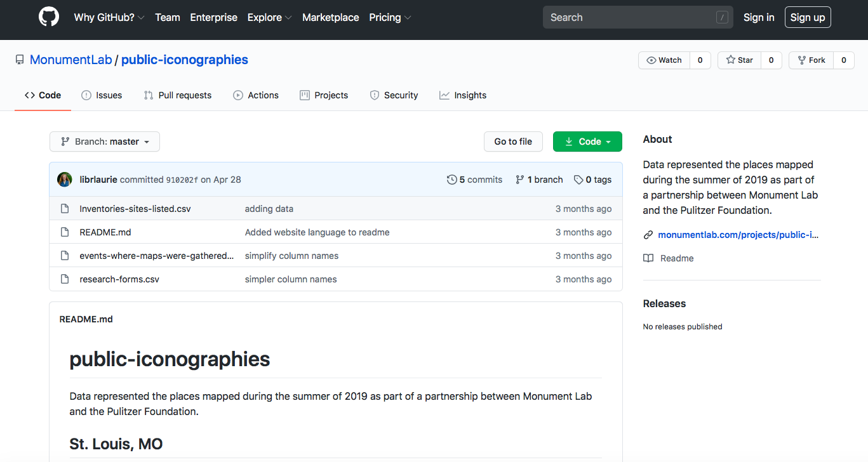The height and width of the screenshot is (462, 868).
Task: Open the Team page in top navigation
Action: pyautogui.click(x=168, y=17)
